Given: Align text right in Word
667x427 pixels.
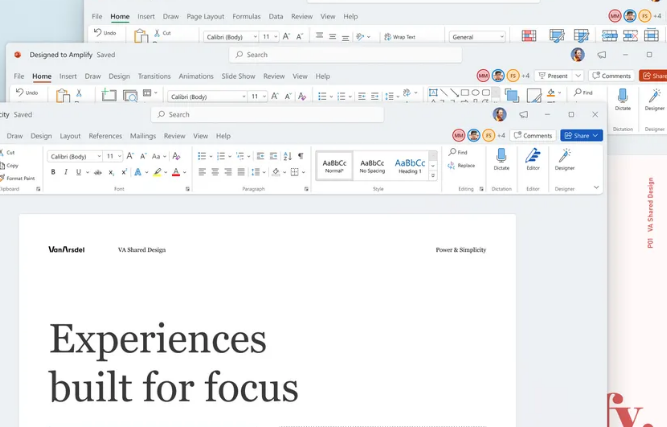Looking at the screenshot, I should pos(228,172).
